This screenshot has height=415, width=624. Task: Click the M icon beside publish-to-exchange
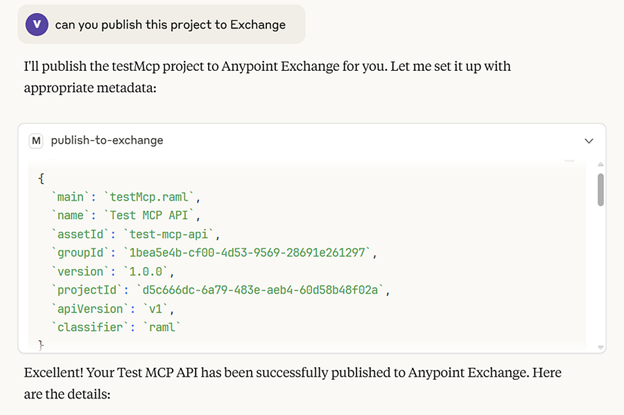(x=37, y=141)
